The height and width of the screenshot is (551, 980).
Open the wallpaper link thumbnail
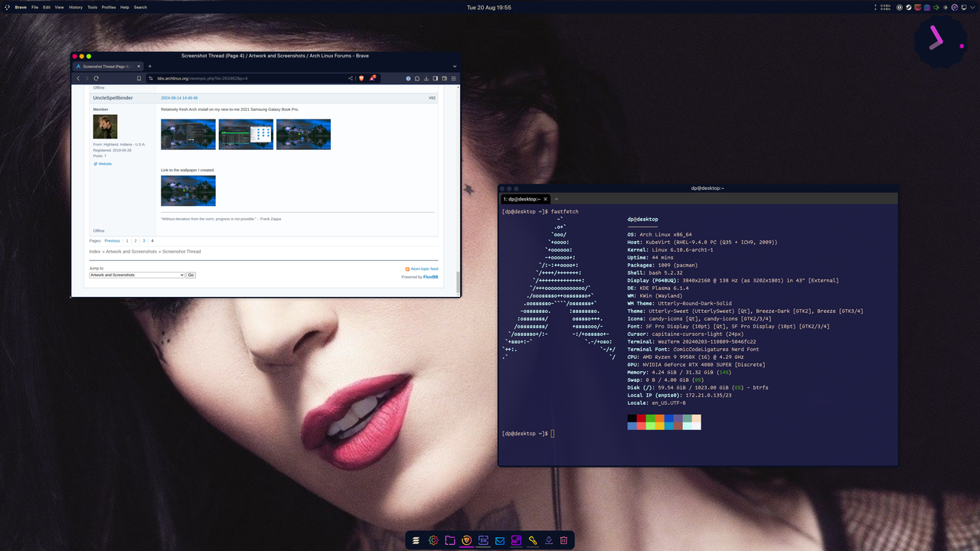pos(188,191)
